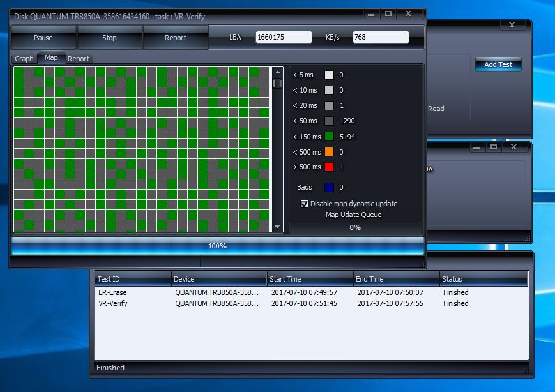Click the green < 150 ms swatch
The image size is (555, 392).
[x=329, y=137]
